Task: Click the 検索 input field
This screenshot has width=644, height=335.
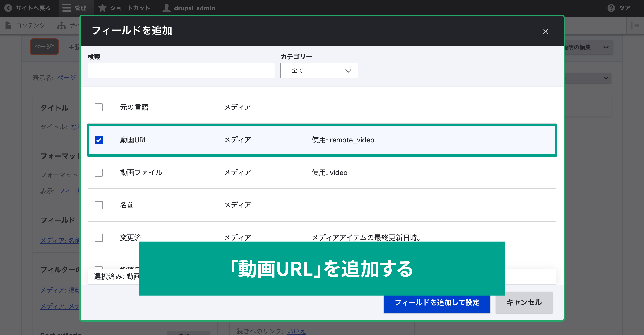Action: [181, 71]
